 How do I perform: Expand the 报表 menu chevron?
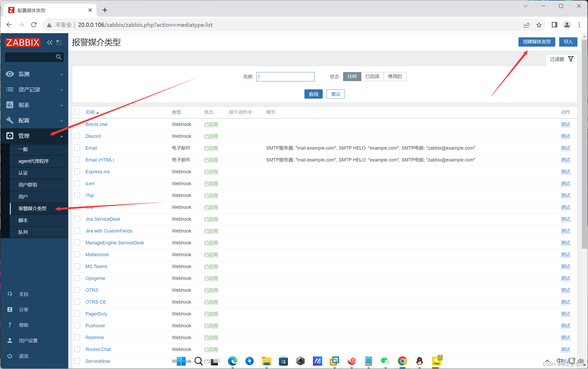coord(62,106)
